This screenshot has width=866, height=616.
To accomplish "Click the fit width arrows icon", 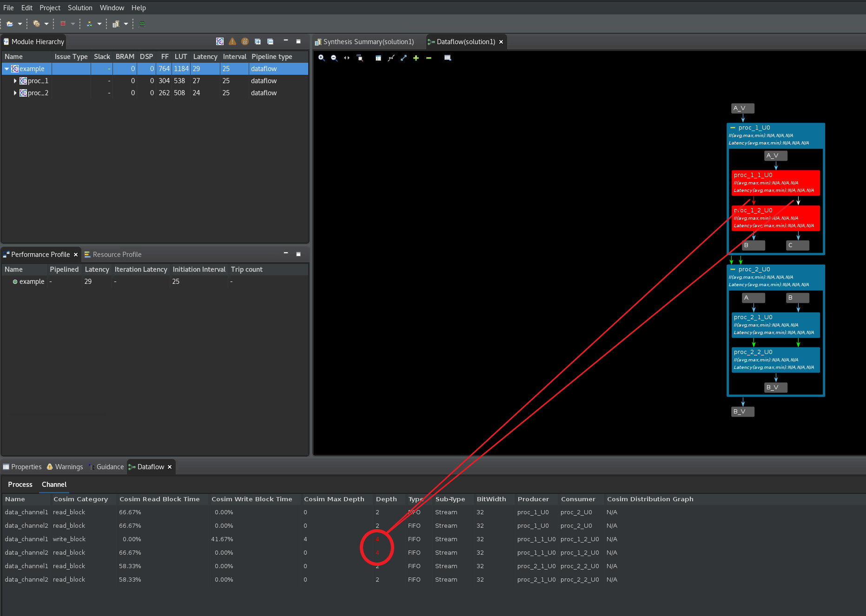I will (347, 58).
